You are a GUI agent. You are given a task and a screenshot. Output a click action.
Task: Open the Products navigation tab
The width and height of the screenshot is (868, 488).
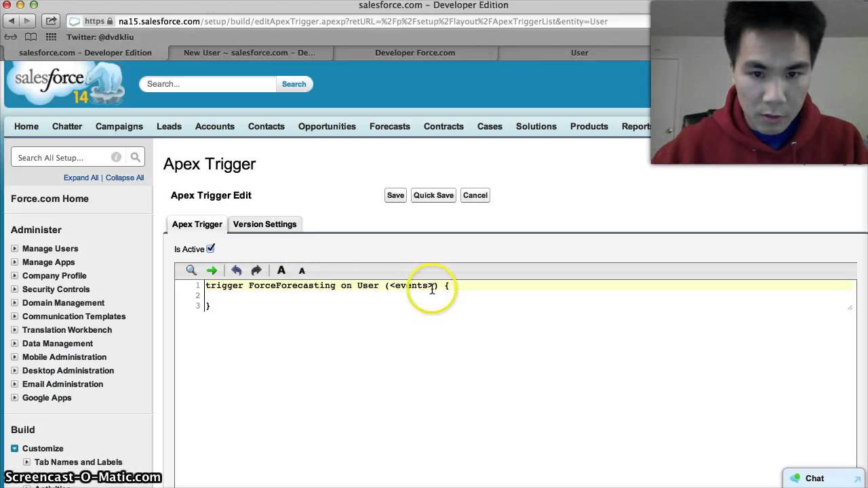coord(589,127)
